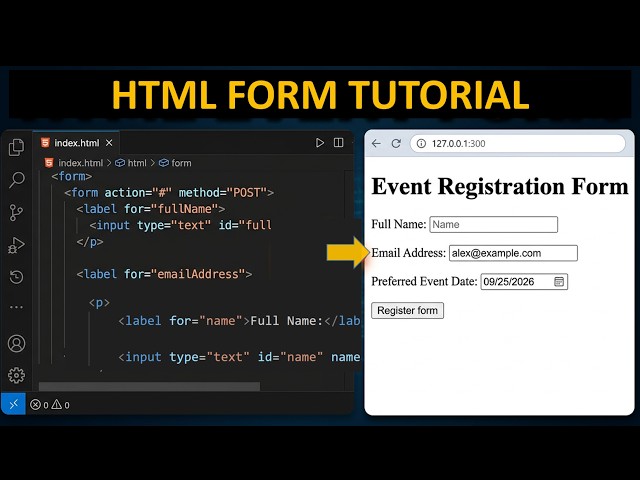Click the code line label for="fullName"
Viewport: 640px width, 480px height.
(x=151, y=209)
